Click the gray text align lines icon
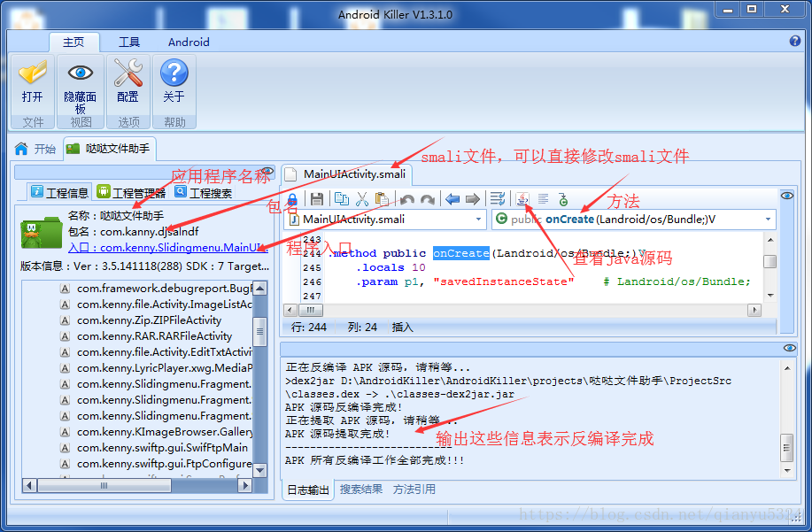 click(x=543, y=198)
